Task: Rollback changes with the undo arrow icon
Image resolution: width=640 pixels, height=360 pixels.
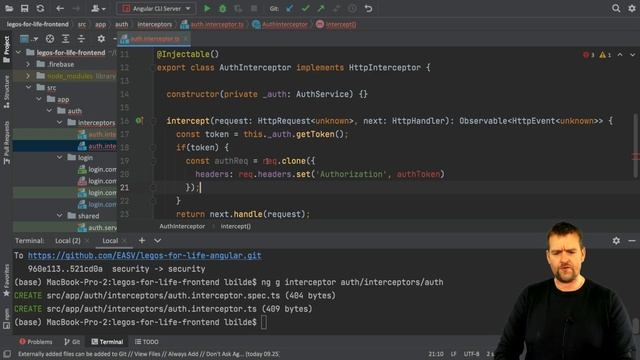Action: coord(369,8)
